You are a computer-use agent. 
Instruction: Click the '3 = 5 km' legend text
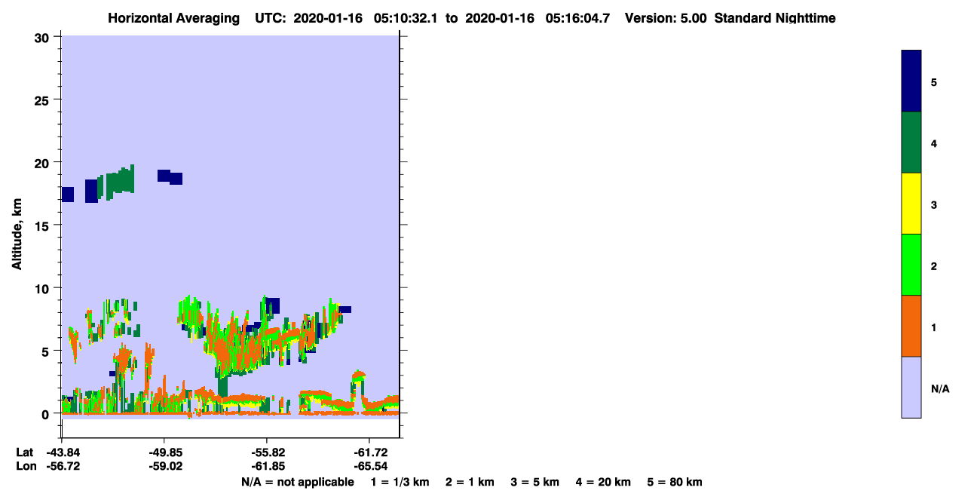[535, 482]
